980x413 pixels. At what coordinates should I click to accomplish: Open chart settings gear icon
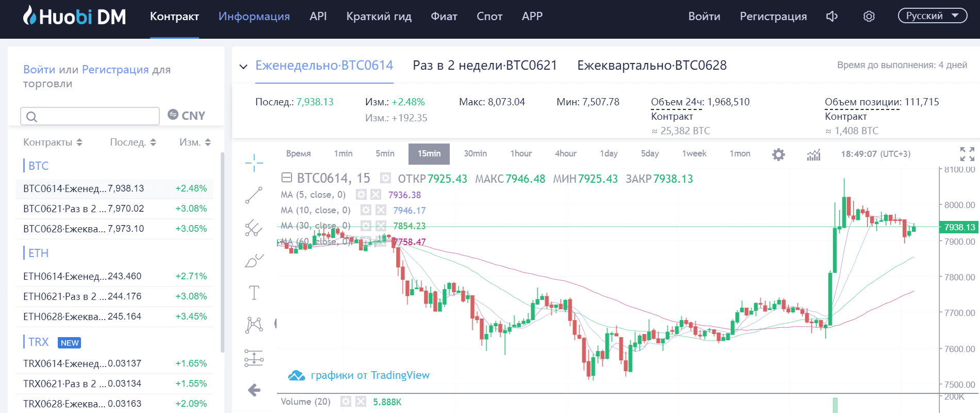(778, 154)
